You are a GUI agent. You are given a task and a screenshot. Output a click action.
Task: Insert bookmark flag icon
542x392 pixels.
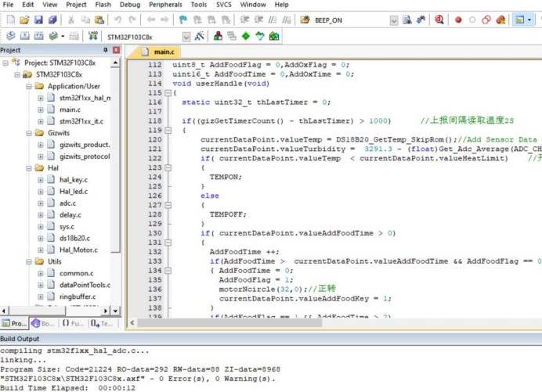[x=183, y=20]
